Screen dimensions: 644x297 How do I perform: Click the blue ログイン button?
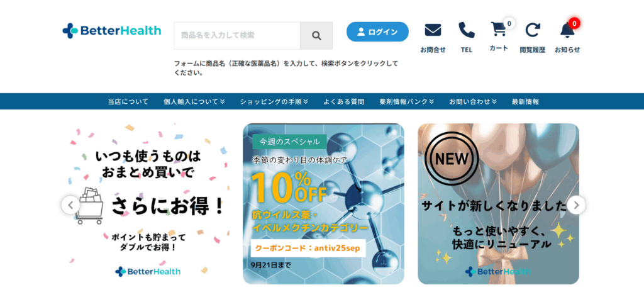tap(377, 32)
